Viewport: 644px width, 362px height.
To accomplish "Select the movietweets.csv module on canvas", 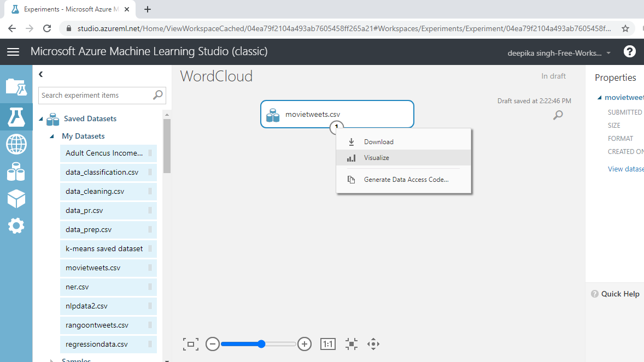I will click(x=337, y=114).
